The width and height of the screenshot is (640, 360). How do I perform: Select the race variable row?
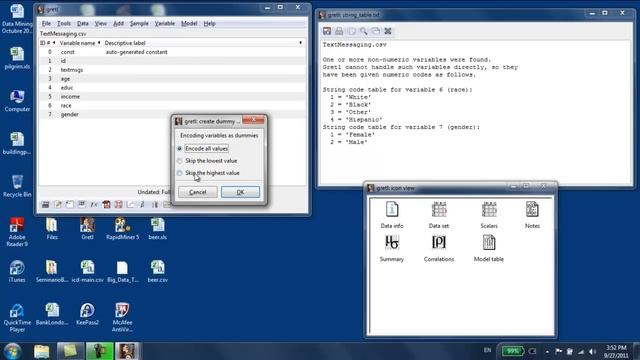172,106
